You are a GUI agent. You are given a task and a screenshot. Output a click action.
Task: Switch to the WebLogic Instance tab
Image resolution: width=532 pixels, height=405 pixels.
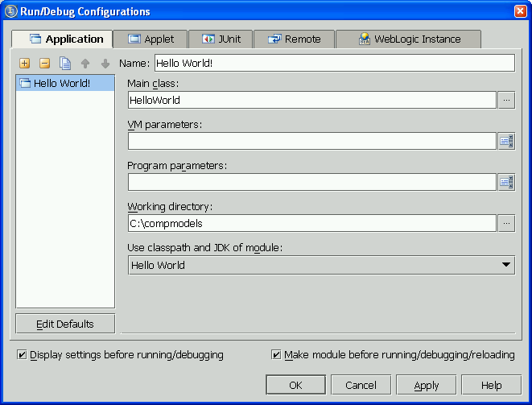tap(408, 39)
